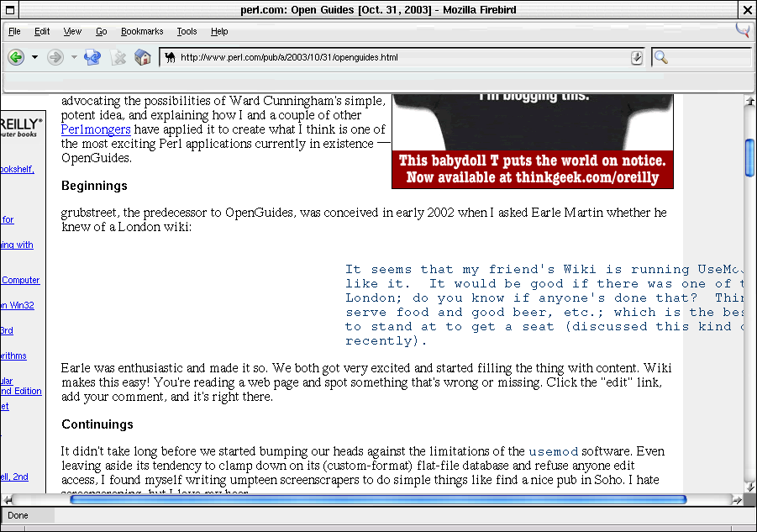Click the vertical scrollbar thumb
The width and height of the screenshot is (757, 532).
point(749,157)
